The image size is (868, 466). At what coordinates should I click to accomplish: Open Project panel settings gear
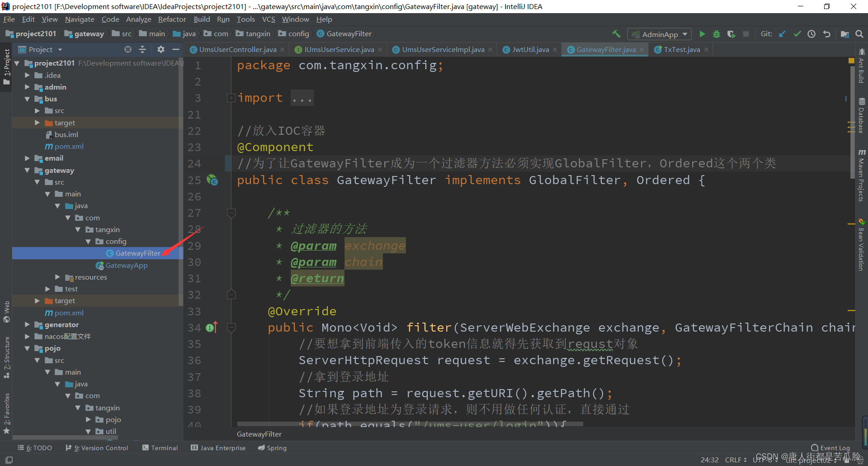(x=160, y=49)
